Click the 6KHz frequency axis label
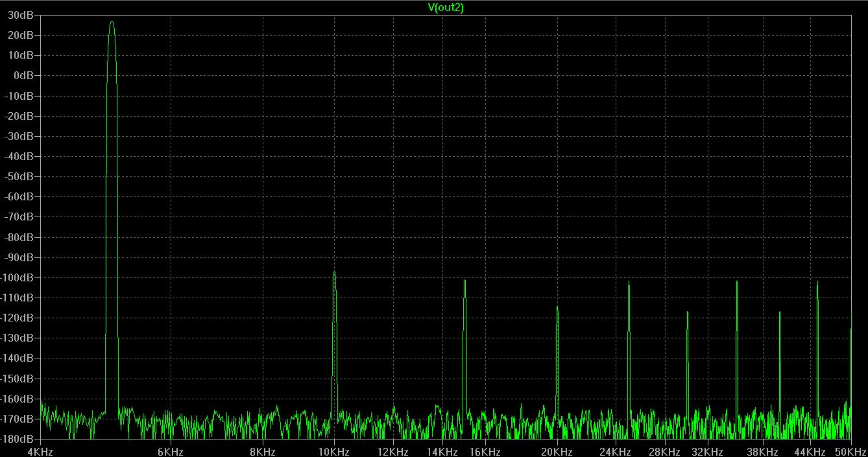 (x=170, y=451)
